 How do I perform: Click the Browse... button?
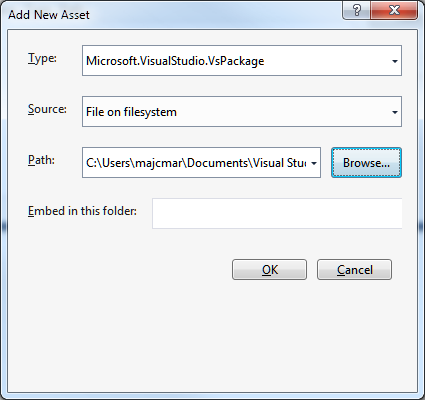[x=366, y=163]
